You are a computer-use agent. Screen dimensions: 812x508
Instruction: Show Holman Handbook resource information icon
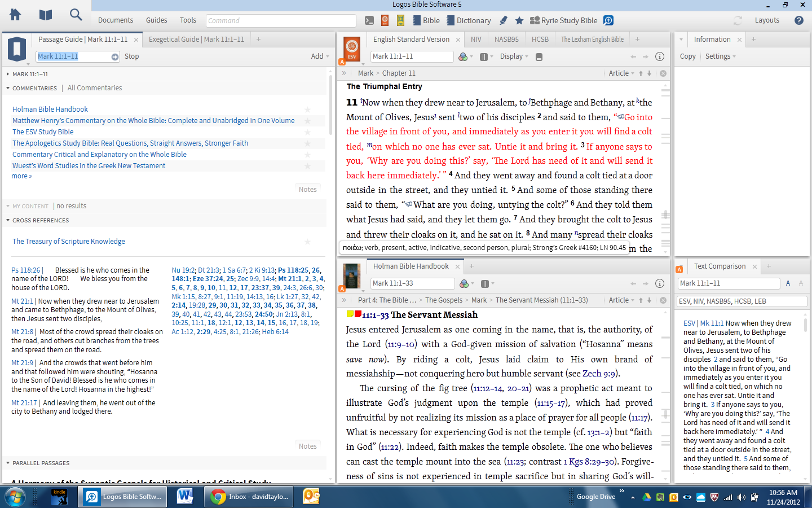(x=660, y=283)
